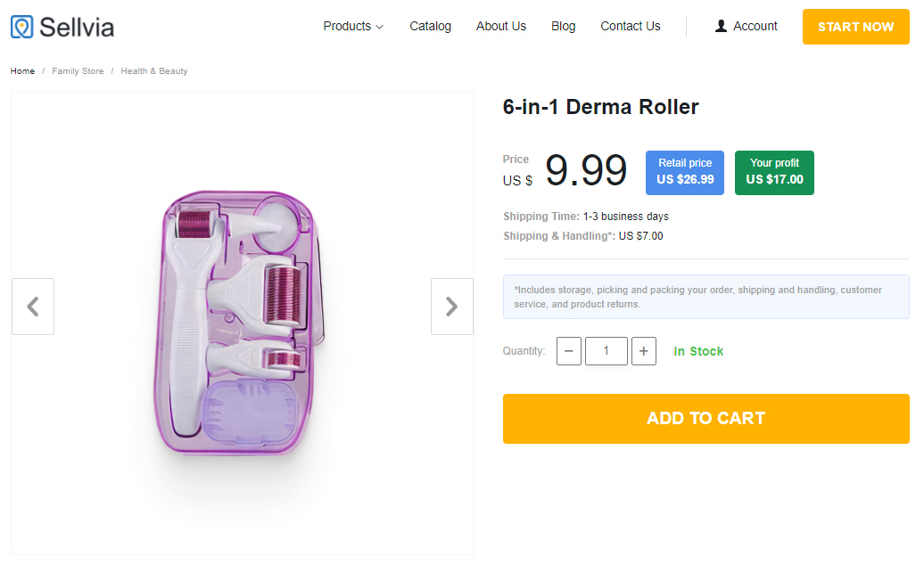Select the About Us menu entry
Image resolution: width=924 pixels, height=565 pixels.
pyautogui.click(x=500, y=26)
